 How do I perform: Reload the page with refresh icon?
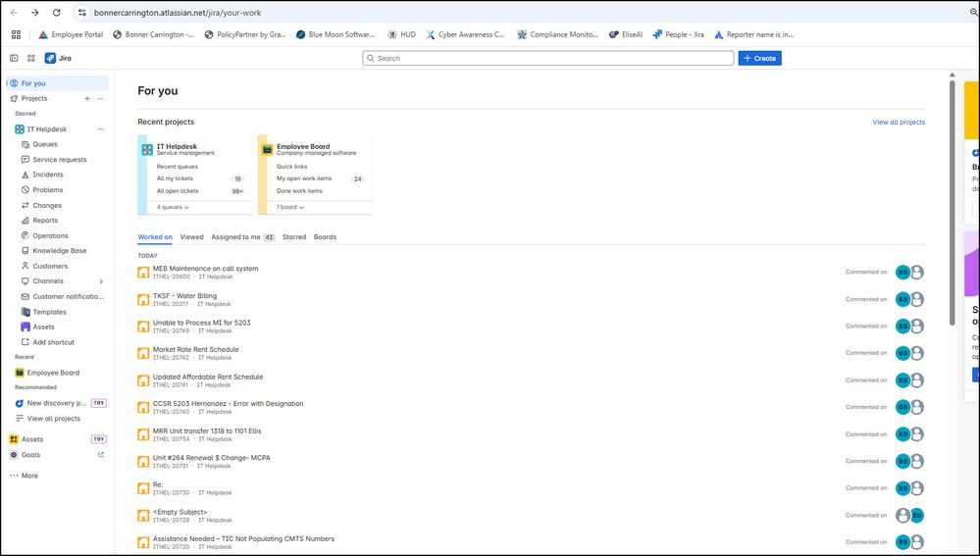[56, 13]
